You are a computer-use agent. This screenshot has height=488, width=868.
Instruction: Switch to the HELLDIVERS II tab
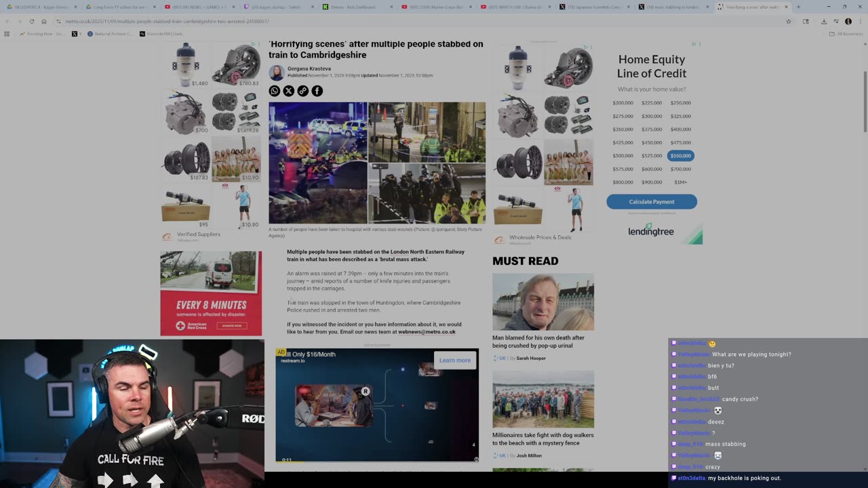(41, 7)
